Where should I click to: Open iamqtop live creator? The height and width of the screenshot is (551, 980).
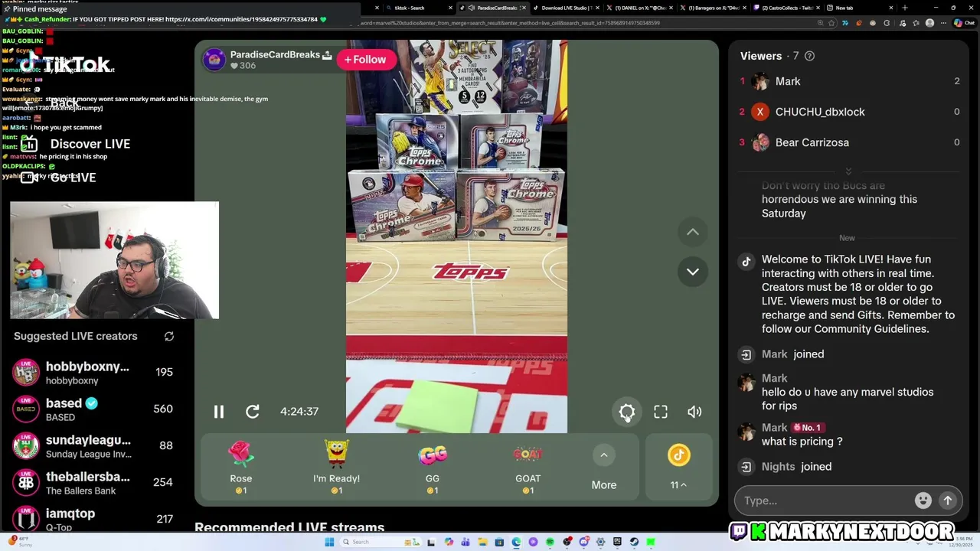point(93,519)
